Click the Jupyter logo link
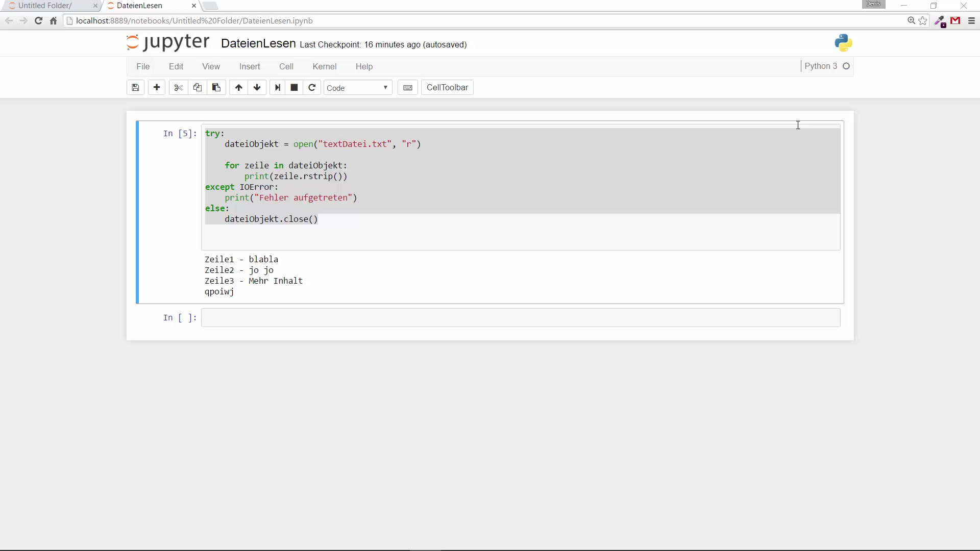Image resolution: width=980 pixels, height=551 pixels. point(168,43)
